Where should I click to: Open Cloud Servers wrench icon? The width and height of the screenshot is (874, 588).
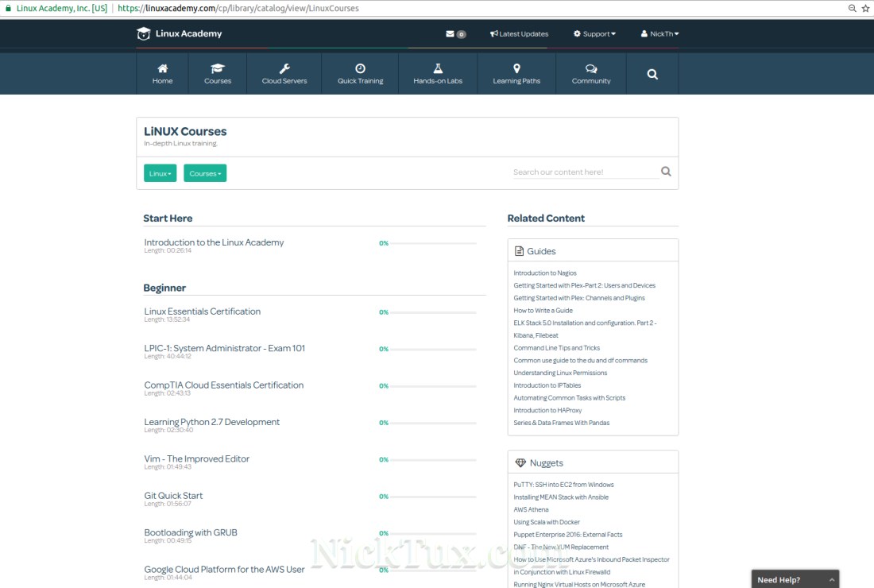point(284,69)
